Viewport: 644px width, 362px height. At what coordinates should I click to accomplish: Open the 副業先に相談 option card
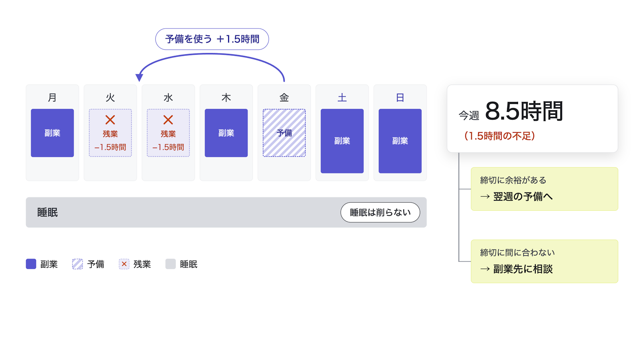coord(545,261)
